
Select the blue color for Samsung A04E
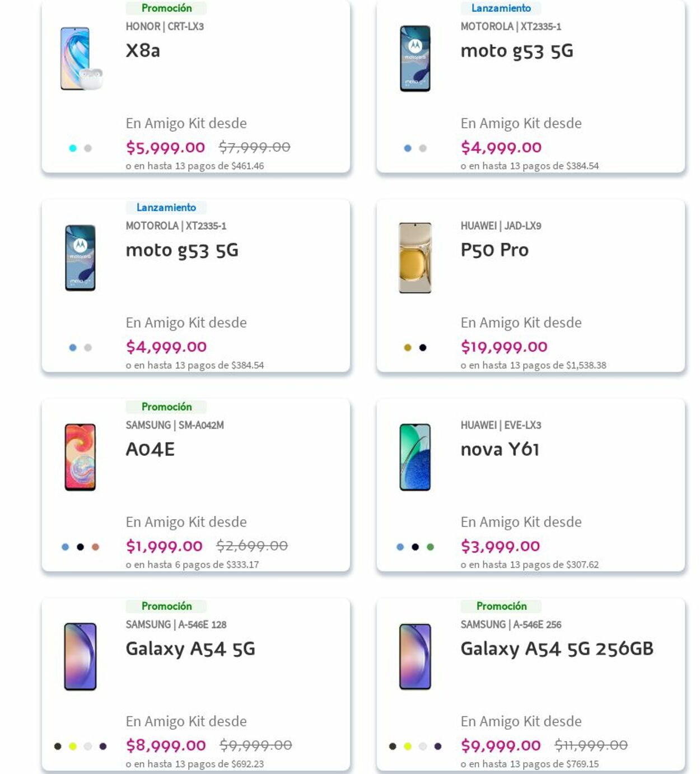[x=66, y=547]
